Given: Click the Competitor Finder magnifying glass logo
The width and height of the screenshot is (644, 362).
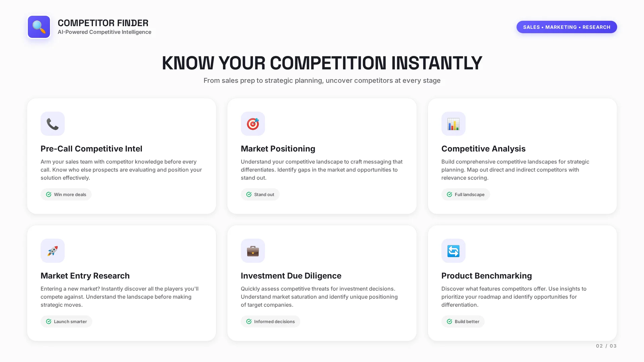Looking at the screenshot, I should (39, 27).
